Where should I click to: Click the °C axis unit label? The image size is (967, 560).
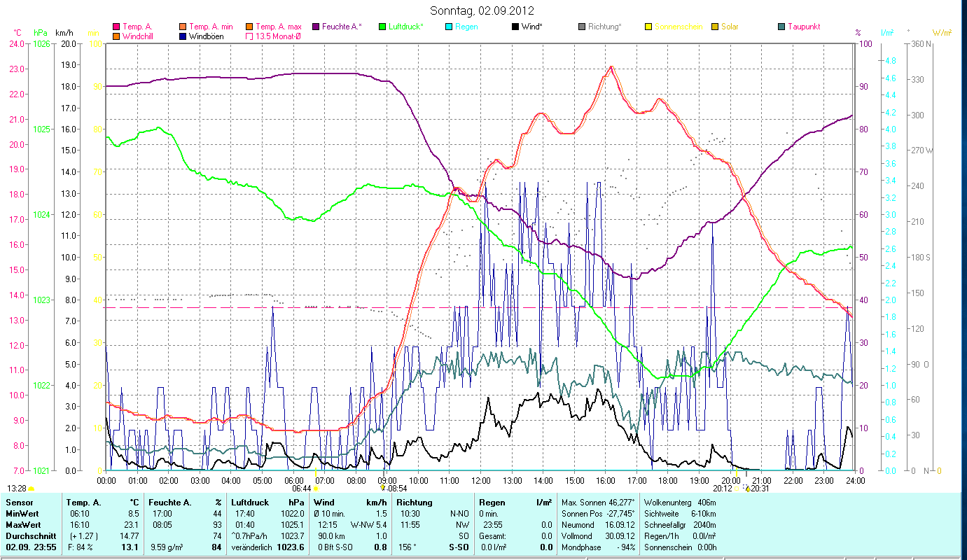tap(18, 33)
